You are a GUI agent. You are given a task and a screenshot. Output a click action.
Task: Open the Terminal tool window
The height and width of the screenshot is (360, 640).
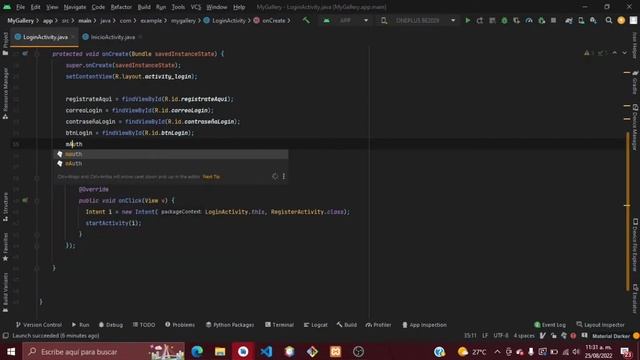[x=279, y=325]
